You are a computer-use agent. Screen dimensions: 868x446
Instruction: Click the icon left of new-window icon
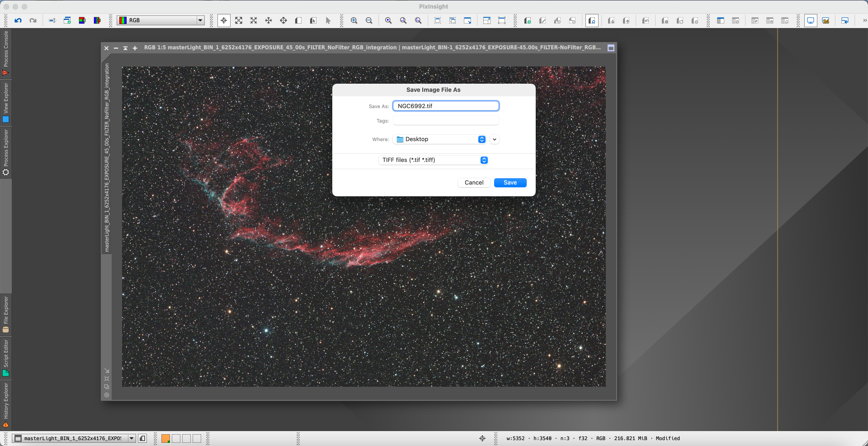point(52,20)
